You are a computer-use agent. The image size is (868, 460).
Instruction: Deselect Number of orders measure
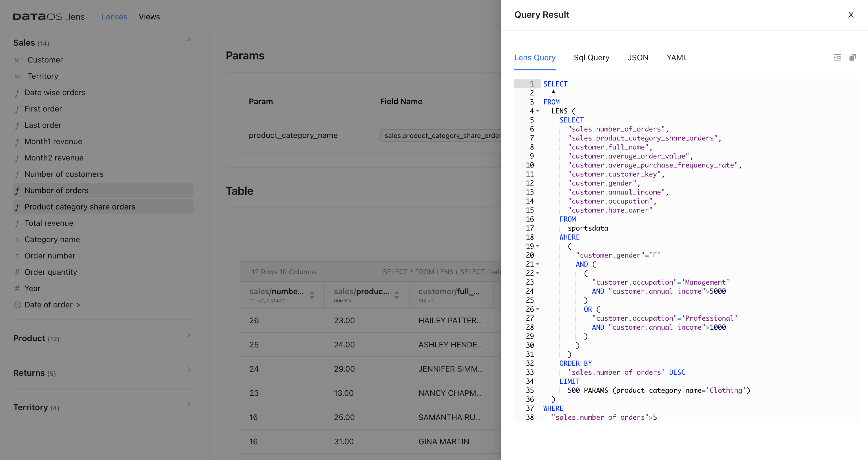coord(103,191)
